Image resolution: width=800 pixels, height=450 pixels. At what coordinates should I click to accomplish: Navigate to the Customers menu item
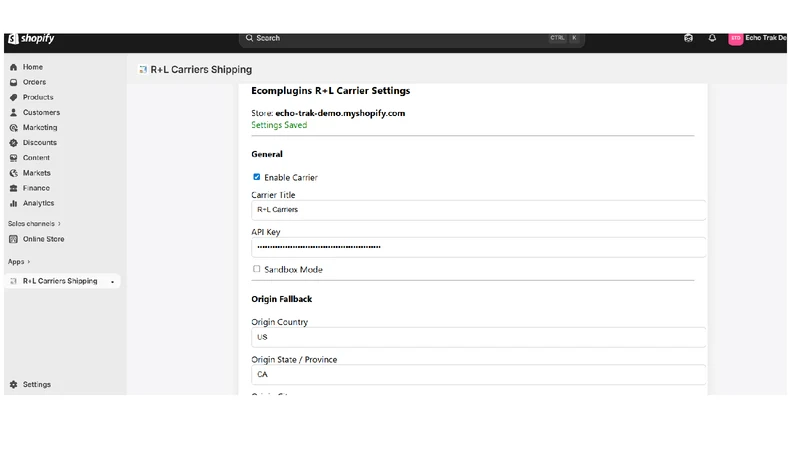[41, 113]
